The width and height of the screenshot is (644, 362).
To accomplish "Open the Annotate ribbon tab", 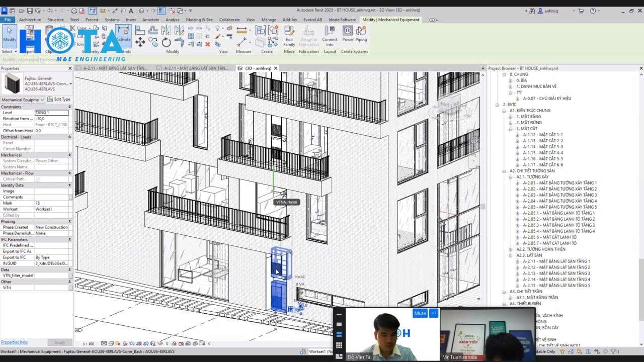I will [x=150, y=20].
